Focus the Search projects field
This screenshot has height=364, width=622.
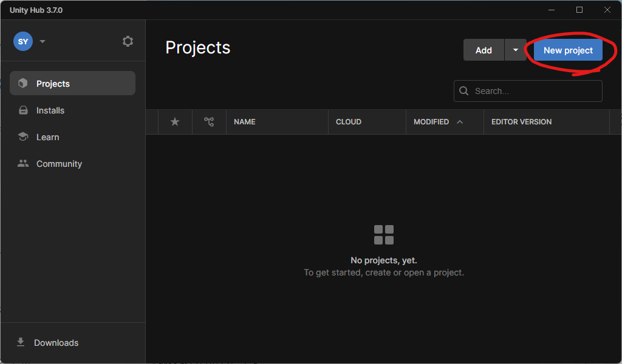tap(528, 91)
